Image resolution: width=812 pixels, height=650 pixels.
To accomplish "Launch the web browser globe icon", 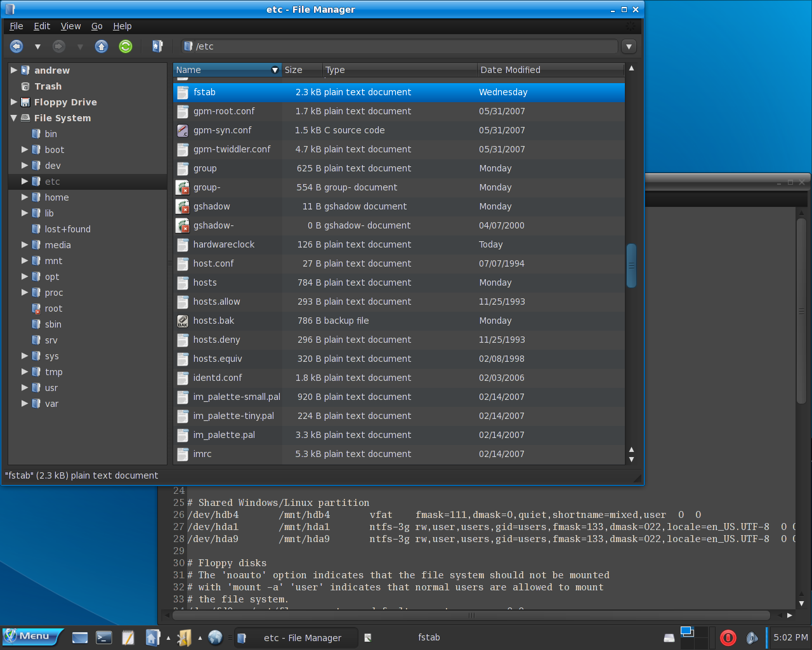I will (x=215, y=637).
